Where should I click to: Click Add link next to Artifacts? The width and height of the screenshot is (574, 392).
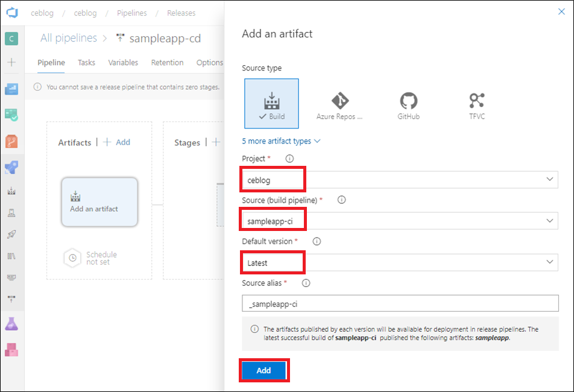pyautogui.click(x=117, y=142)
